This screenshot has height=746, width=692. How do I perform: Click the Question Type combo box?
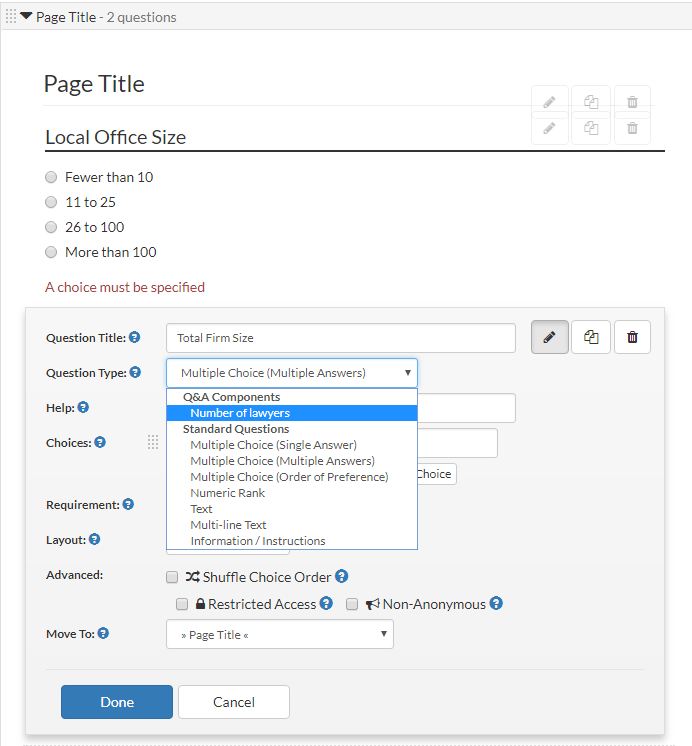pos(292,373)
